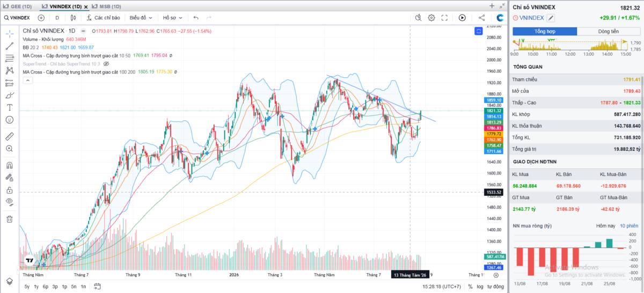Select the pattern drawing tool
The width and height of the screenshot is (644, 293).
[x=9, y=70]
